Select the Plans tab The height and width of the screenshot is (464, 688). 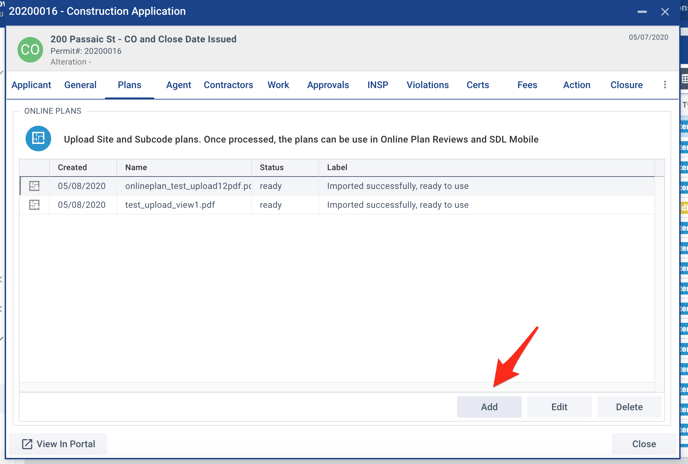click(129, 85)
